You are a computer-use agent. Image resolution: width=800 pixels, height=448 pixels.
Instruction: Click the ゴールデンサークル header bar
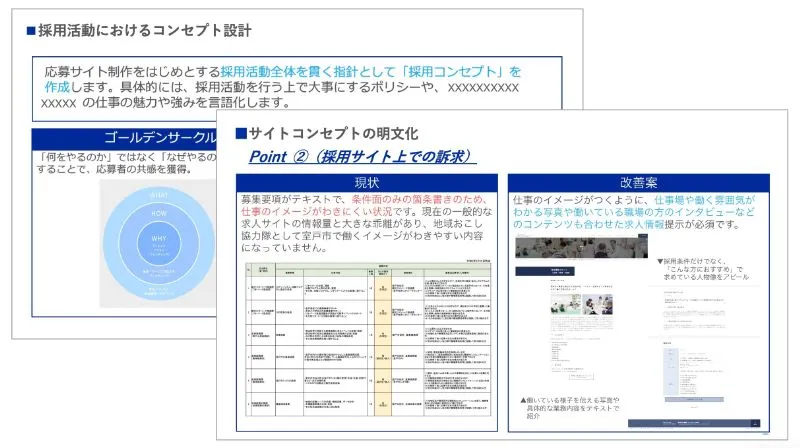124,138
